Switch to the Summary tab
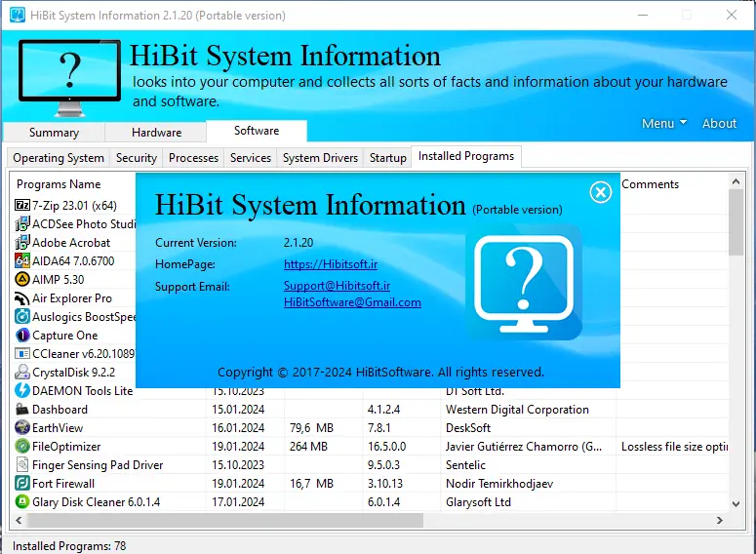Viewport: 756px width, 554px height. (x=54, y=132)
